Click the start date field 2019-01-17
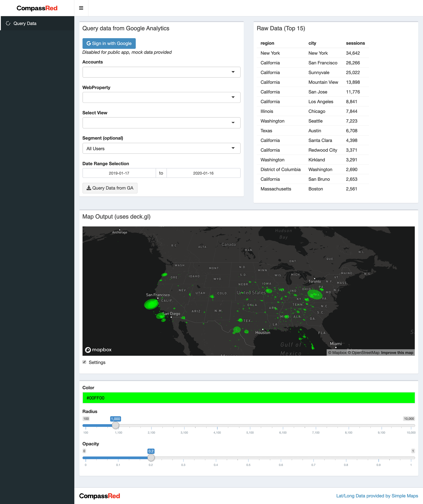 tap(119, 173)
